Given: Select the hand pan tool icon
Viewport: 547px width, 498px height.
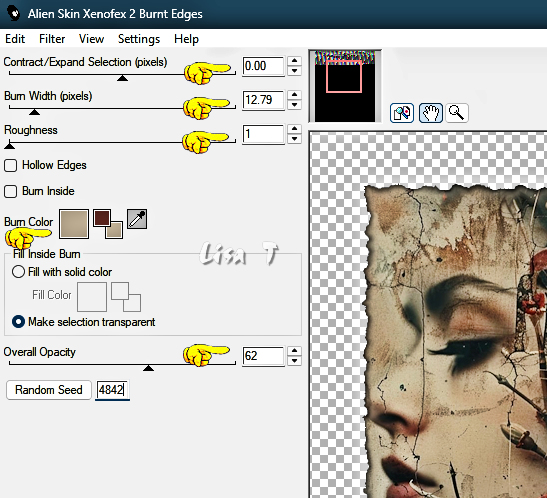Looking at the screenshot, I should coord(431,113).
